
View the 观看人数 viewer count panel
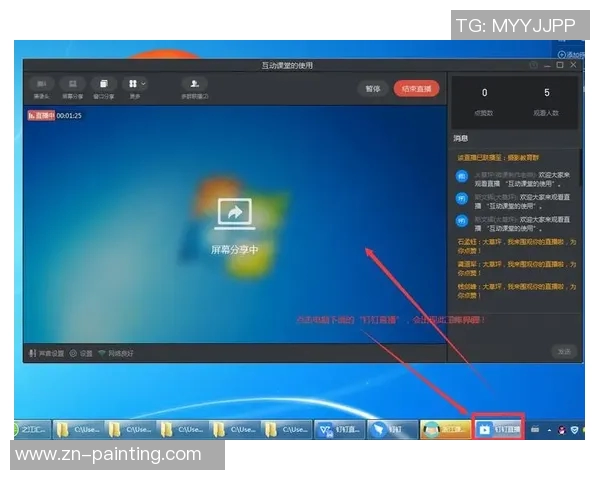tap(546, 102)
